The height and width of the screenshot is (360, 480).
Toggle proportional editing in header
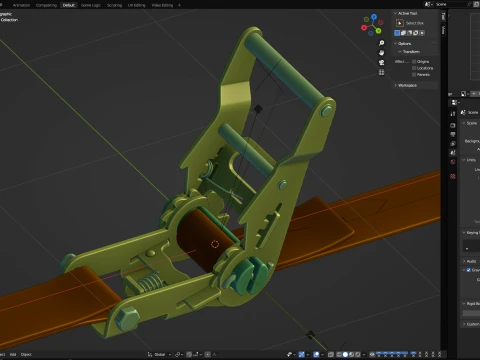(x=207, y=354)
